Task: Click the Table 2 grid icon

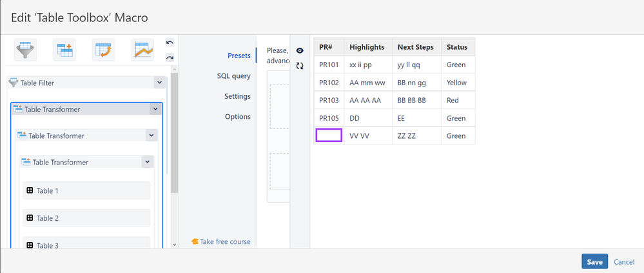Action: coord(30,218)
